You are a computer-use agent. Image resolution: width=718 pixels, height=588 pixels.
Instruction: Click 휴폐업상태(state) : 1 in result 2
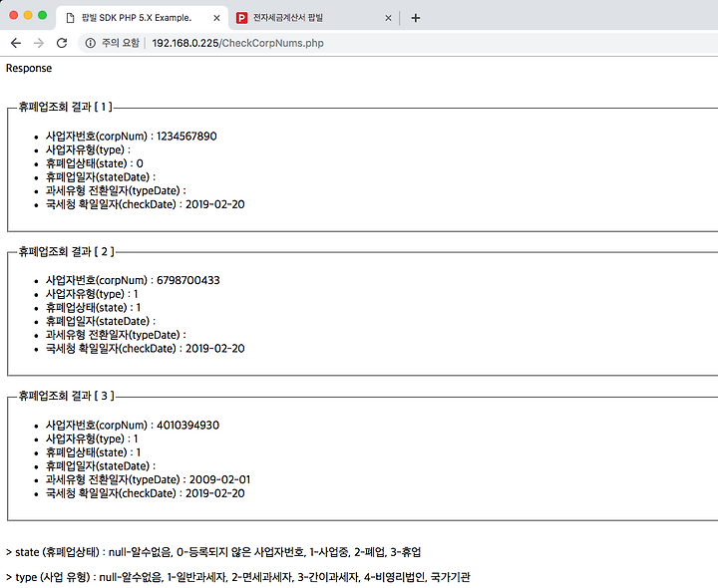click(x=93, y=308)
